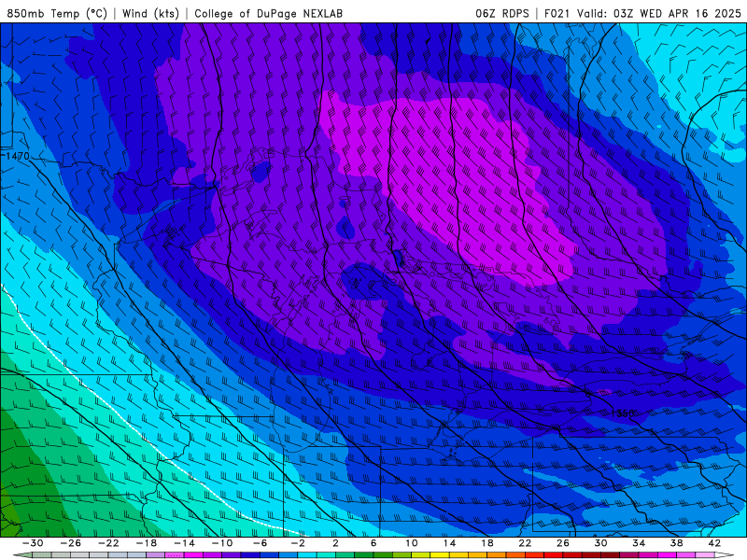Click the '1470' height contour label
Viewport: 747px width, 560px height.
pos(18,156)
